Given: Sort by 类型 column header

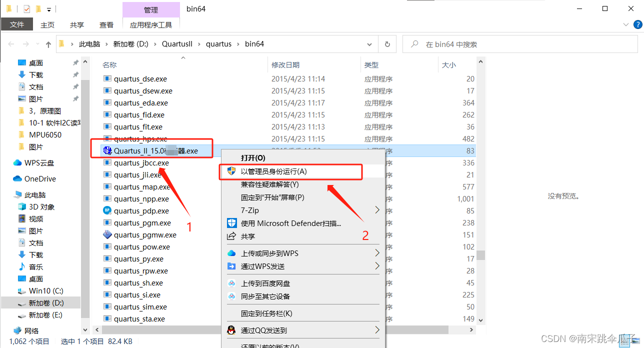Looking at the screenshot, I should tap(371, 65).
